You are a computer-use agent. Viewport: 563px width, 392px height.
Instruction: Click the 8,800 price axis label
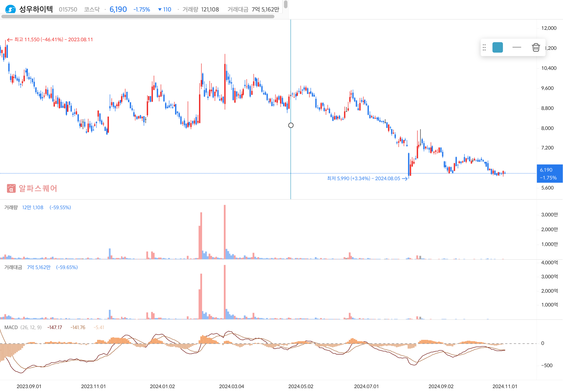pos(547,108)
